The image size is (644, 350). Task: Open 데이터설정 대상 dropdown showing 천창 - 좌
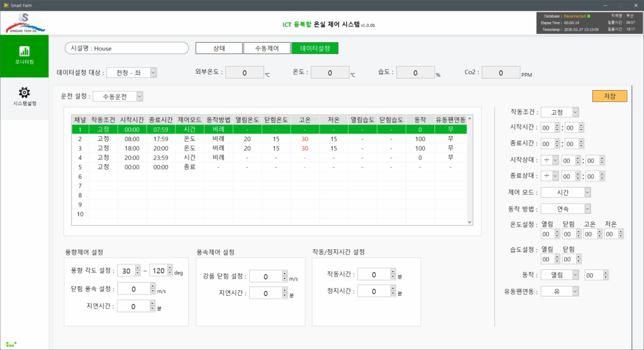pos(131,73)
